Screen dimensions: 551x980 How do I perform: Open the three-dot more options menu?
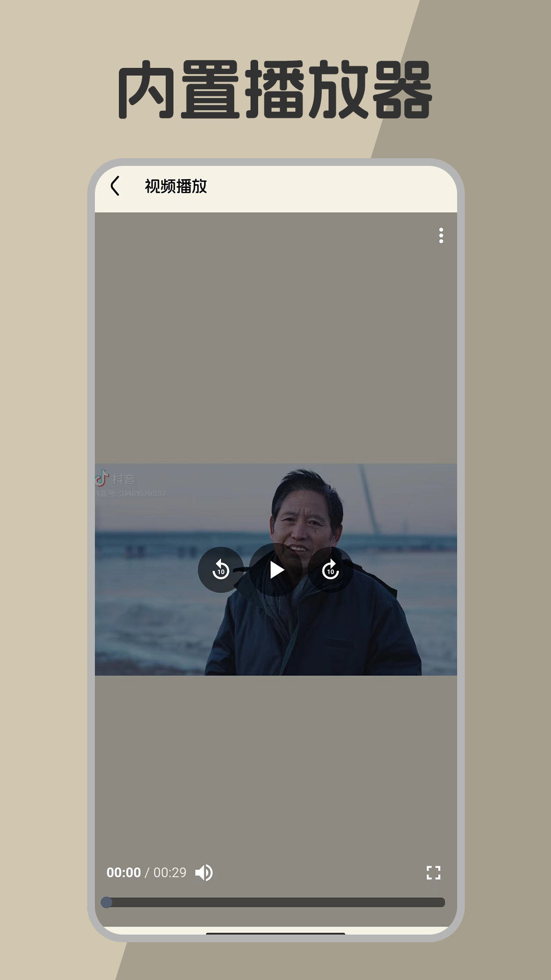441,235
